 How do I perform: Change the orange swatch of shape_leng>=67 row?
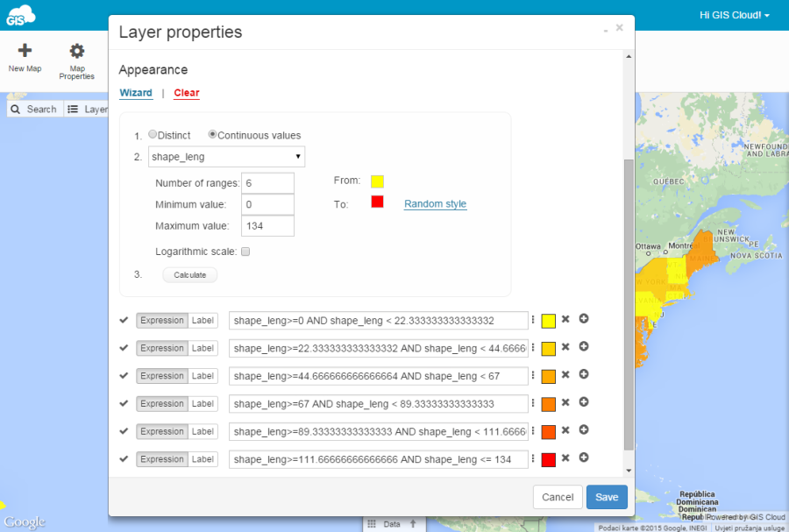coord(549,404)
